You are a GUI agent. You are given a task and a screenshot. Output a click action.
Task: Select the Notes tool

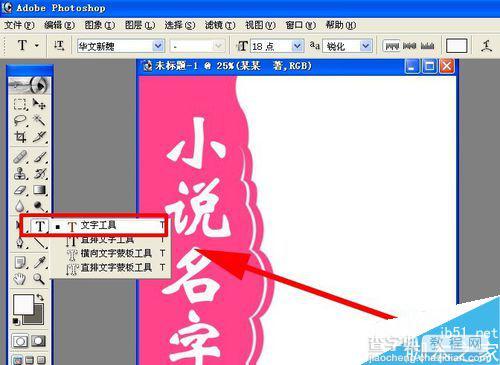tap(20, 263)
